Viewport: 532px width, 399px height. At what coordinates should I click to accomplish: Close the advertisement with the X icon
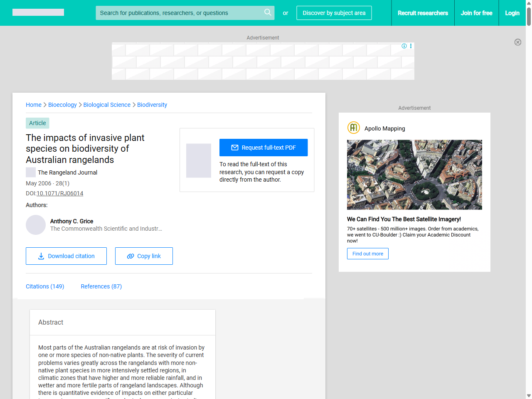coord(517,42)
